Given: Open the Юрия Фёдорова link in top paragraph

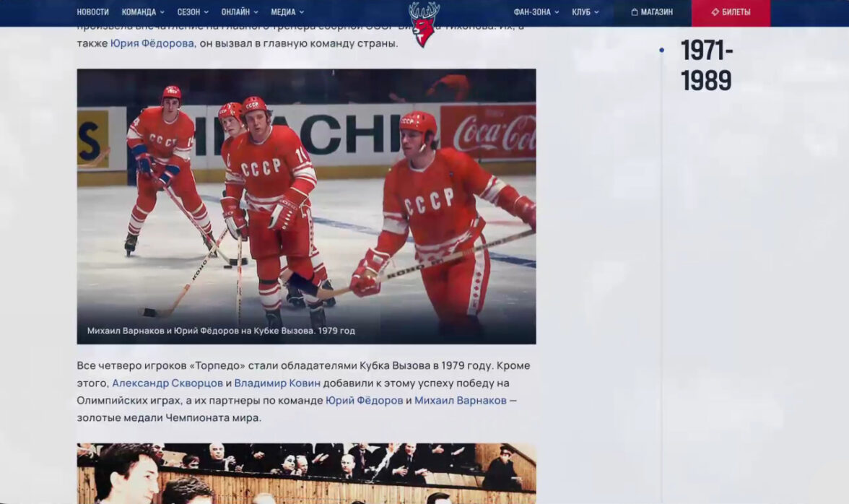Looking at the screenshot, I should coord(152,43).
